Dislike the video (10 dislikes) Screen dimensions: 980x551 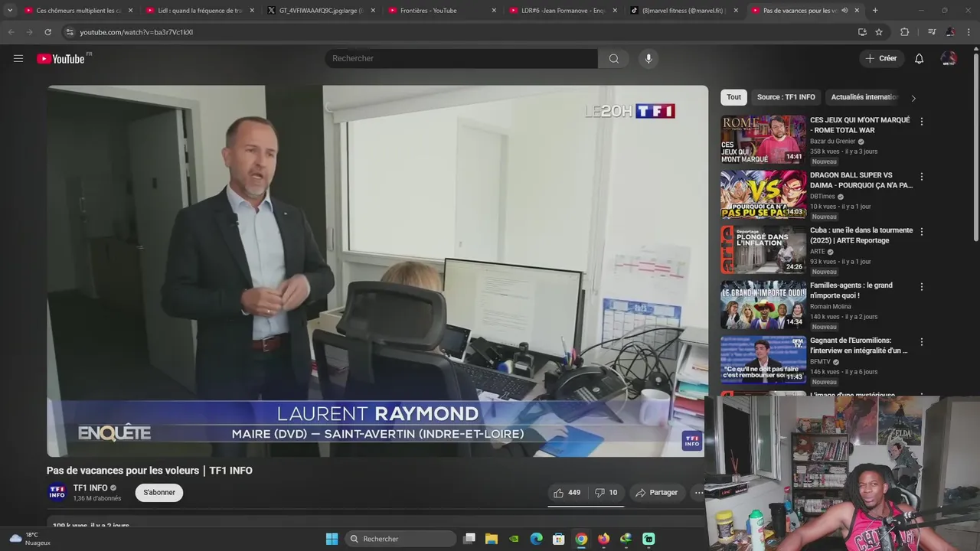coord(606,493)
